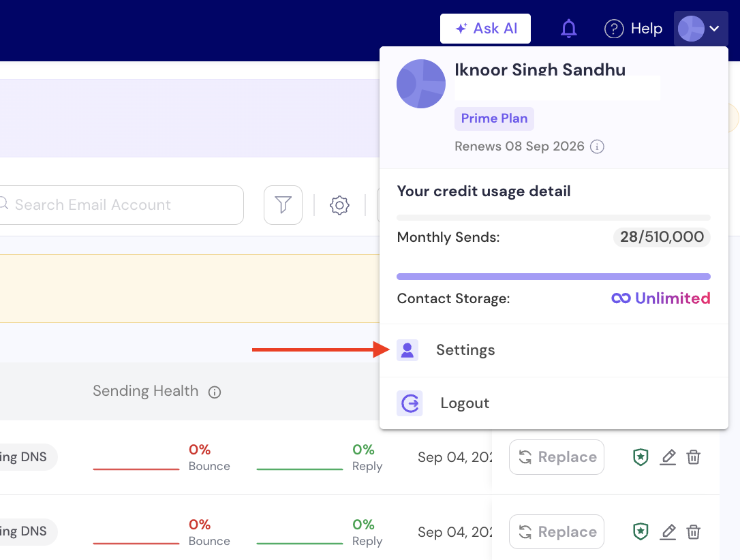Click the Contact Storage progress bar
Screen dimensions: 740x560
pyautogui.click(x=553, y=277)
